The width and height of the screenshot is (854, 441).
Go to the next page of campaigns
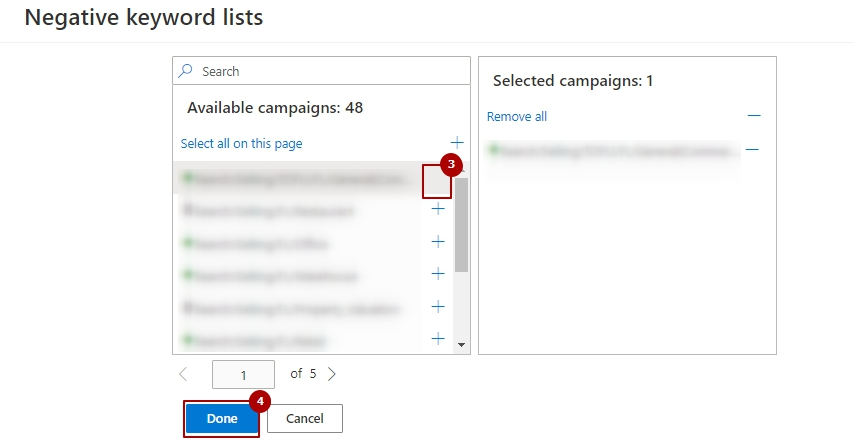point(332,374)
